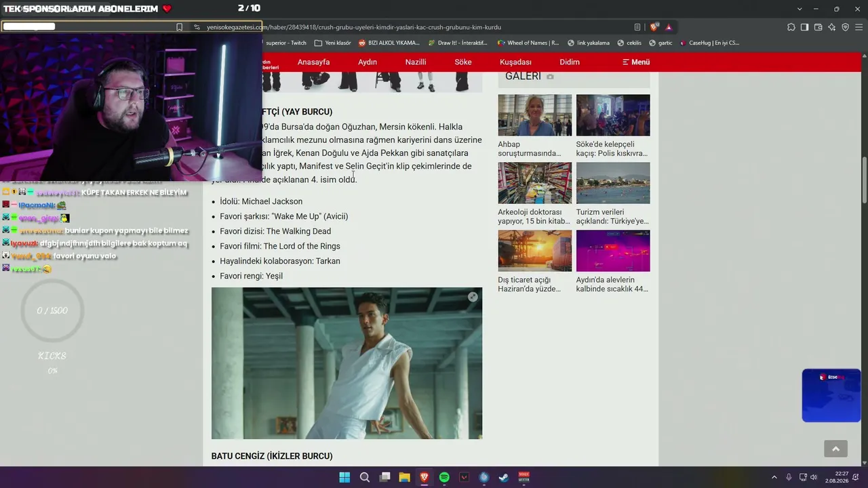This screenshot has width=868, height=488.
Task: Click Favori dizisi: The Walking Dead text
Action: pyautogui.click(x=275, y=231)
